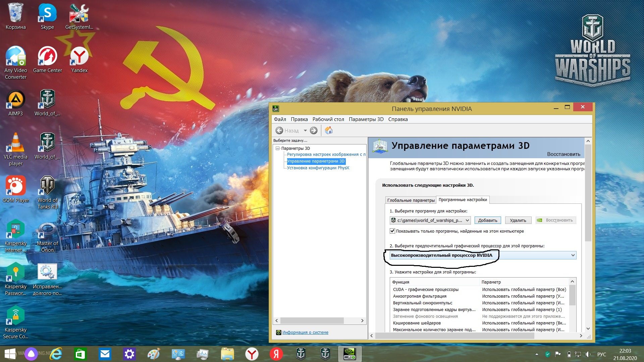Open the program selection dropdown c:\games\world_of_warships
This screenshot has height=362, width=644.
(x=430, y=220)
